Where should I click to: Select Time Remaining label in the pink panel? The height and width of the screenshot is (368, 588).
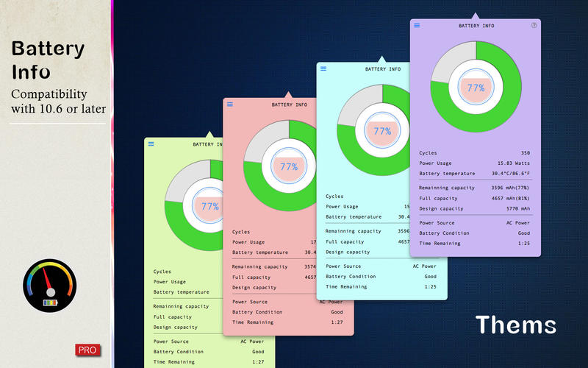[x=253, y=322]
